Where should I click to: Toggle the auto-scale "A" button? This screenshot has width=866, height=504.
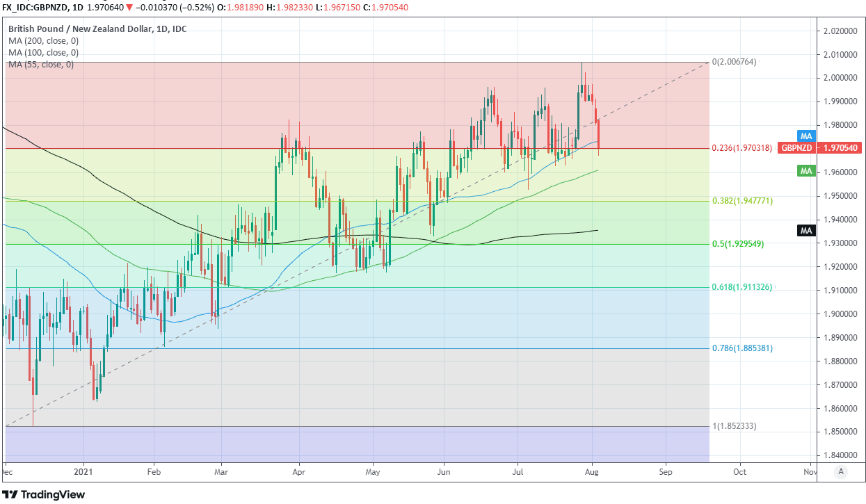[x=841, y=471]
